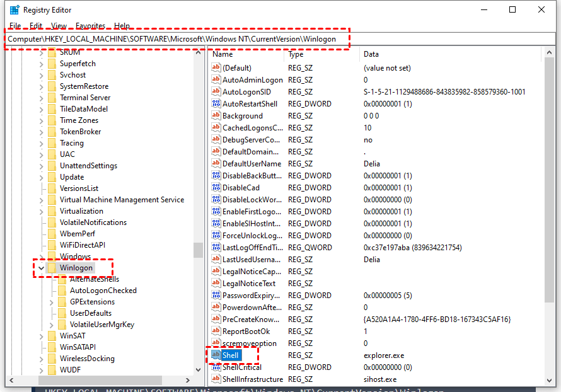
Task: Select the VolatileNotifications key
Action: pyautogui.click(x=93, y=222)
